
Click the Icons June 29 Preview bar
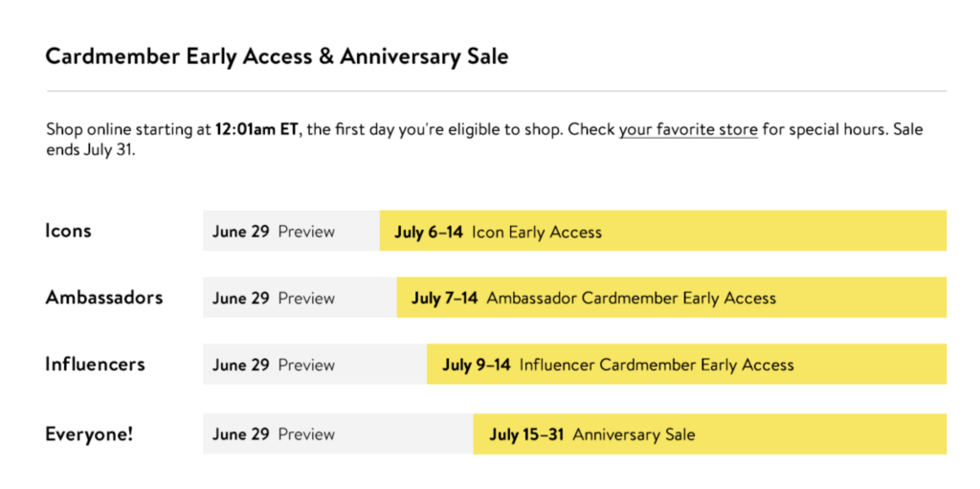tap(291, 231)
